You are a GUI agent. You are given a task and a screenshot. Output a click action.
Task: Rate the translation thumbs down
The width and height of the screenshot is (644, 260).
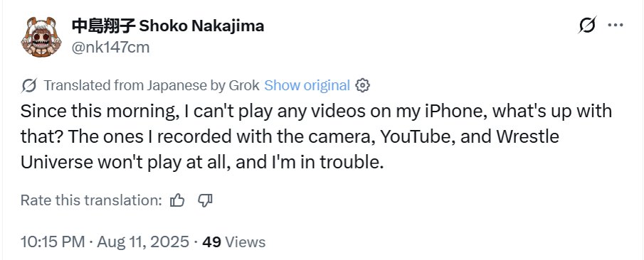[x=205, y=200]
